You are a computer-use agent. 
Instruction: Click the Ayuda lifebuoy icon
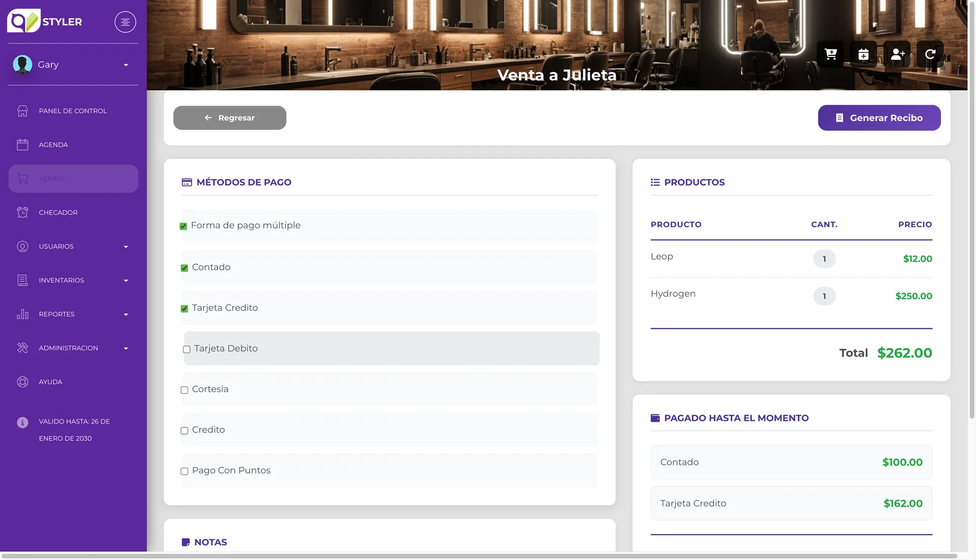(x=22, y=382)
